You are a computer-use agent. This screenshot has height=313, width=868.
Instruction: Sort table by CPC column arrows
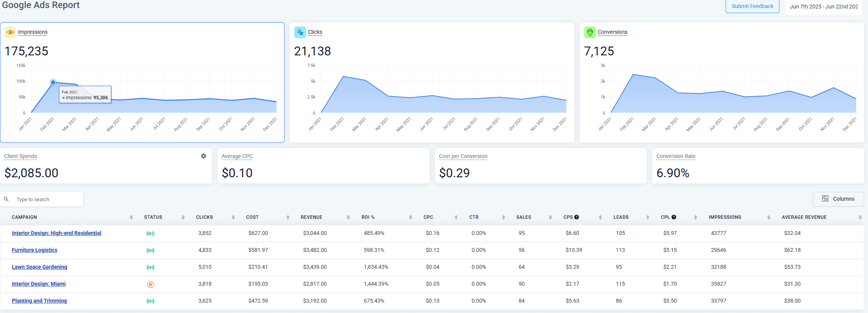tap(456, 217)
